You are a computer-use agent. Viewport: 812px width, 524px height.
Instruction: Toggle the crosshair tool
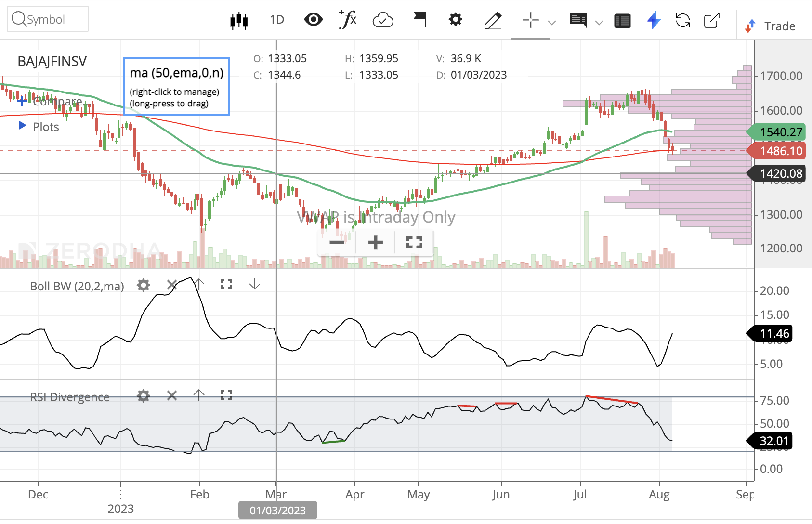[531, 20]
